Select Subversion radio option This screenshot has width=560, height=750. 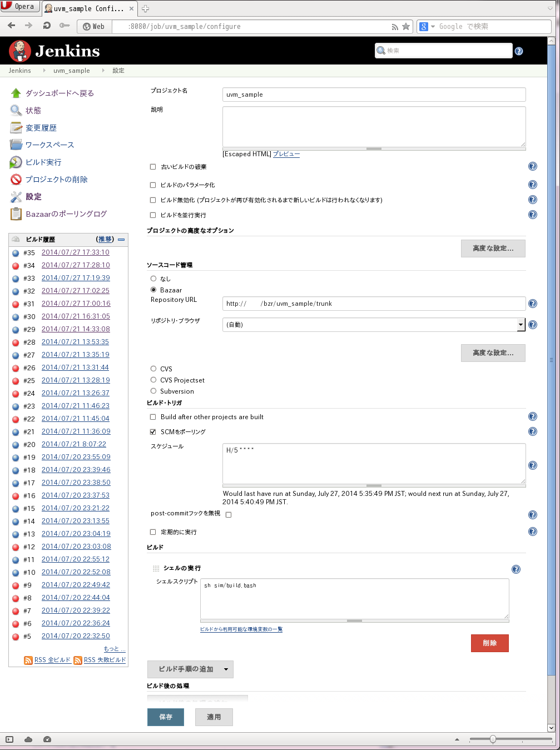point(153,391)
